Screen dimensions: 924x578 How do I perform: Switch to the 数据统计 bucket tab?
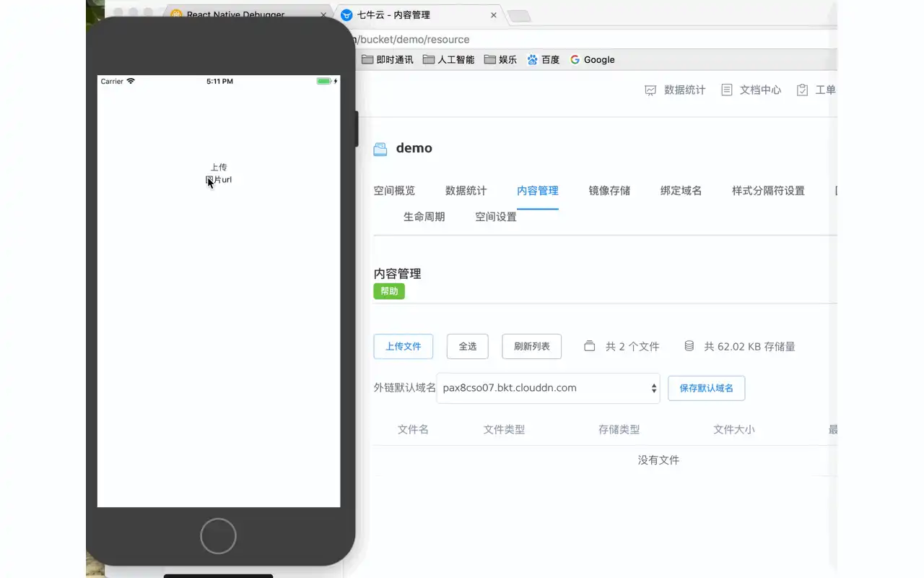pyautogui.click(x=466, y=191)
